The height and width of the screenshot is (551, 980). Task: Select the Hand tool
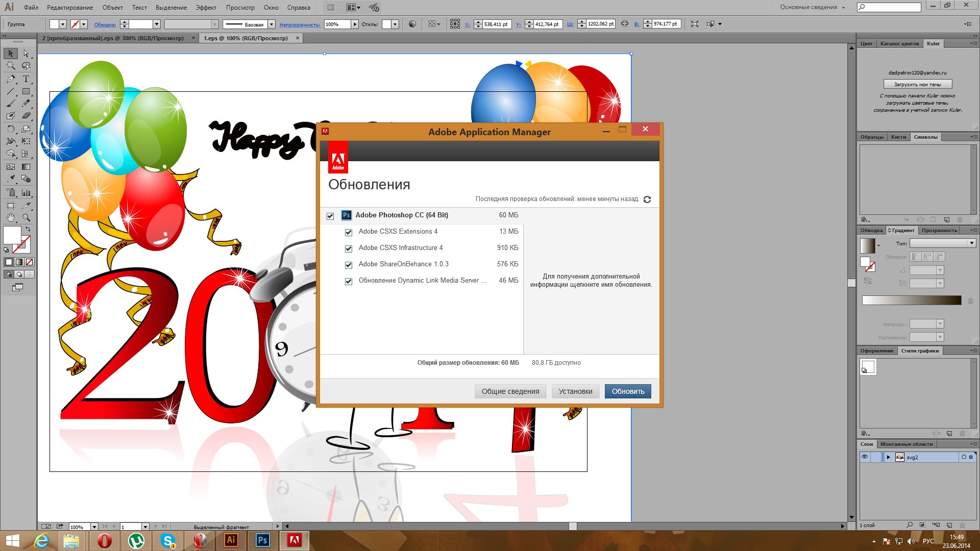point(11,218)
